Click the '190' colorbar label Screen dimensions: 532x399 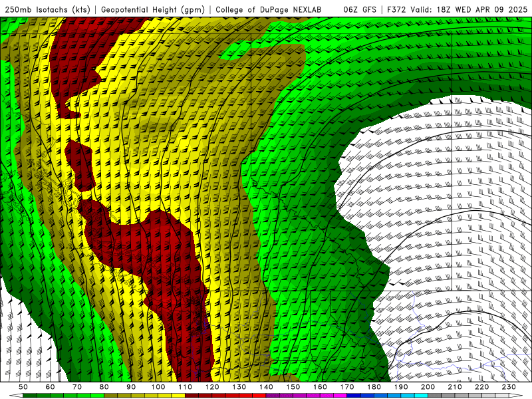point(401,387)
